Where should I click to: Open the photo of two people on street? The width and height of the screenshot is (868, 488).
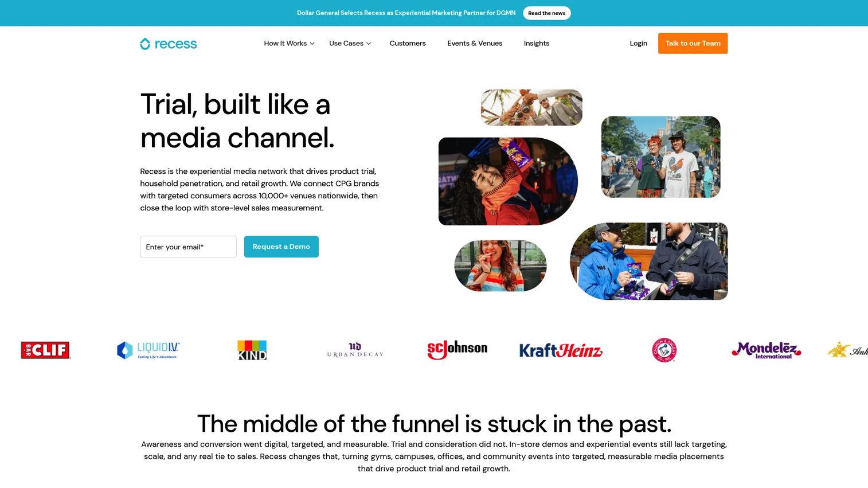[x=660, y=157]
